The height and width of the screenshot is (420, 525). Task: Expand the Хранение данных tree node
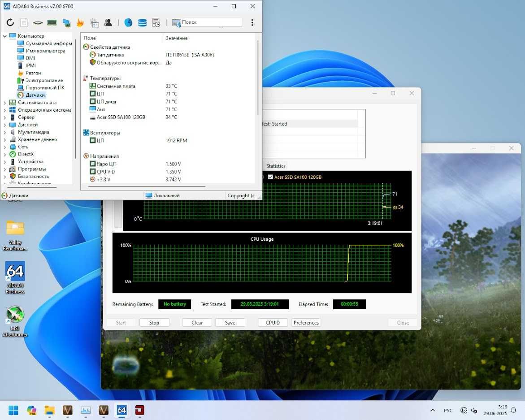click(x=4, y=139)
